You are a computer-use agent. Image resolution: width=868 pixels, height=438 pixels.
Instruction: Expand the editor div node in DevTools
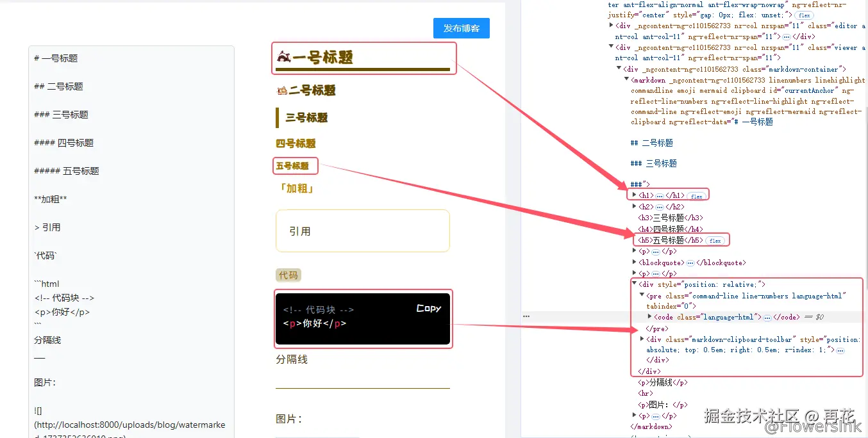pyautogui.click(x=610, y=26)
